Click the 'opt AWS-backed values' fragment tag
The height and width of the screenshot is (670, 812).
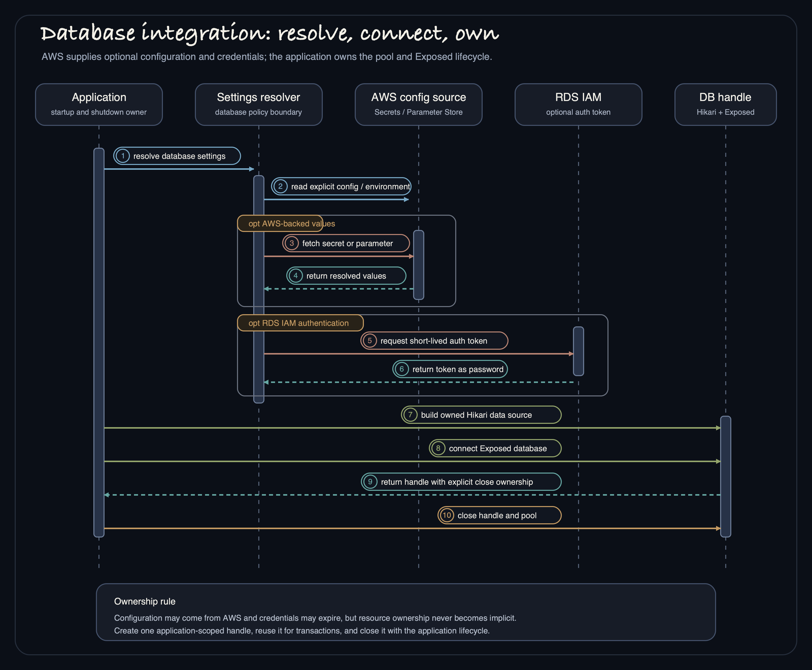tap(280, 224)
